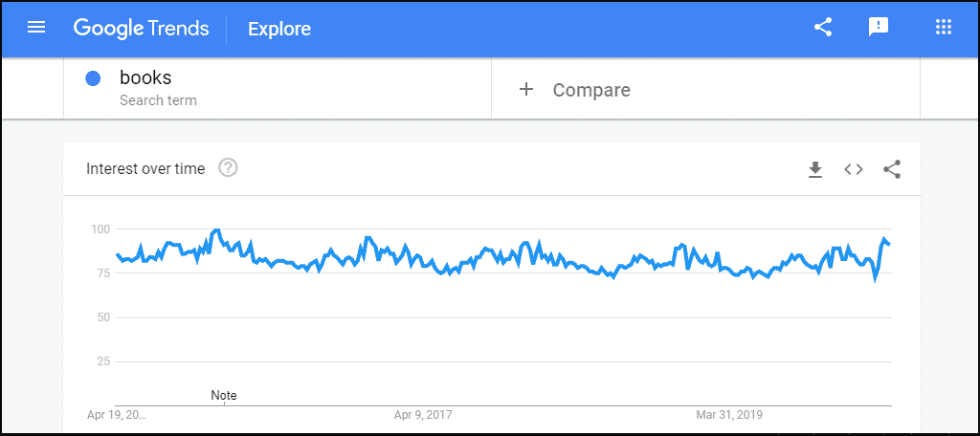Download the chart data as CSV
Image resolution: width=980 pixels, height=436 pixels.
click(x=815, y=169)
